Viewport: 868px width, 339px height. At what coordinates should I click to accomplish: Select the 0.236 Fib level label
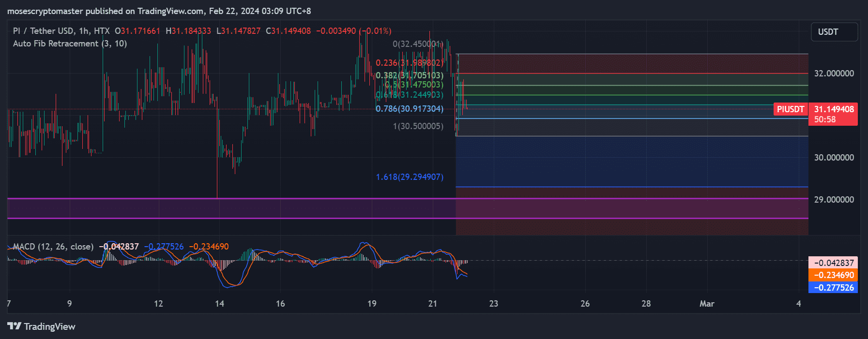pyautogui.click(x=409, y=63)
